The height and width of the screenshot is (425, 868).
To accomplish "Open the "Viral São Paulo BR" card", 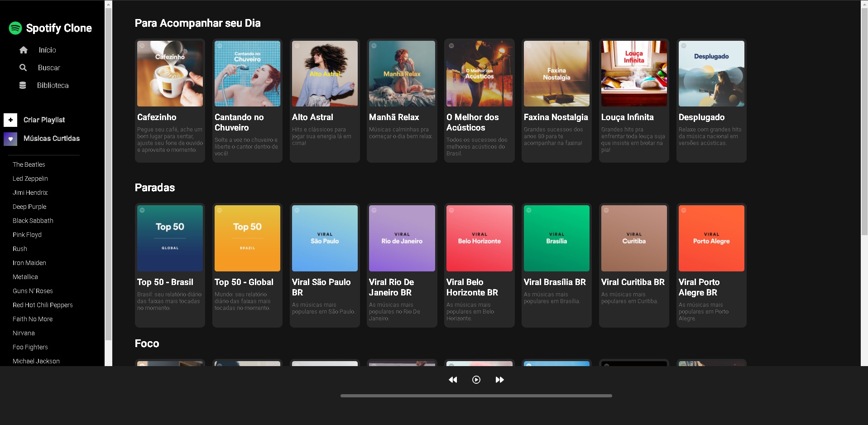I will 324,238.
